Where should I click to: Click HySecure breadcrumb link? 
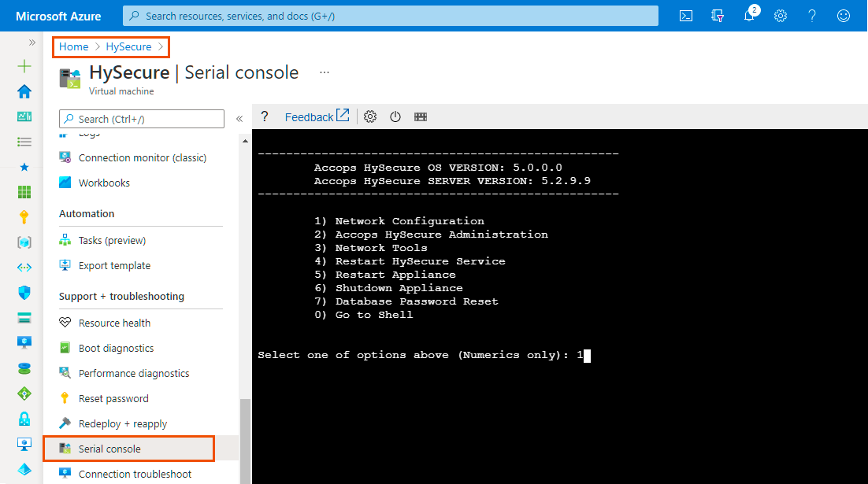(128, 47)
